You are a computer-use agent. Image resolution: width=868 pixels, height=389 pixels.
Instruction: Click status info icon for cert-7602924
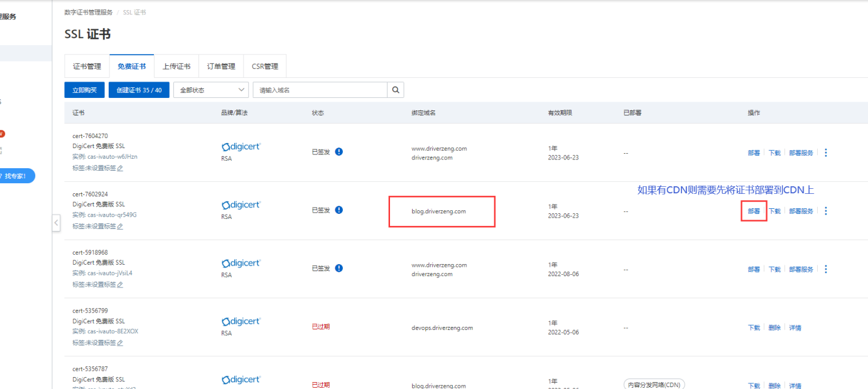coord(339,210)
